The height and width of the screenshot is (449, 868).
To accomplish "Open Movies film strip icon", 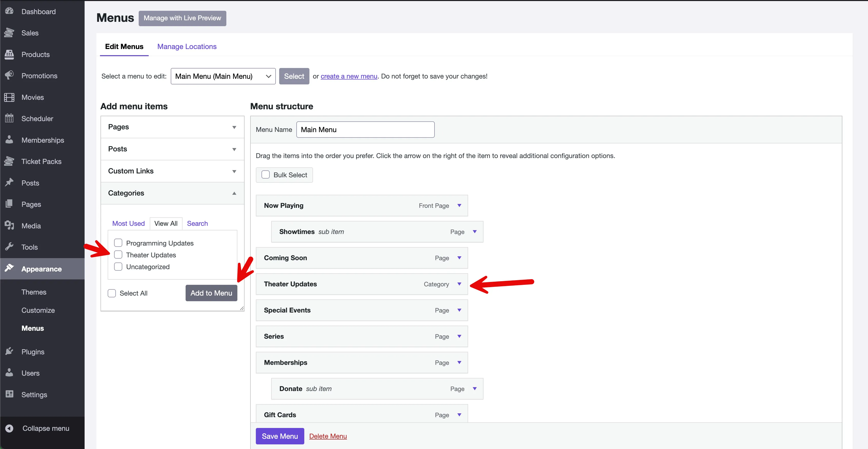I will tap(9, 97).
